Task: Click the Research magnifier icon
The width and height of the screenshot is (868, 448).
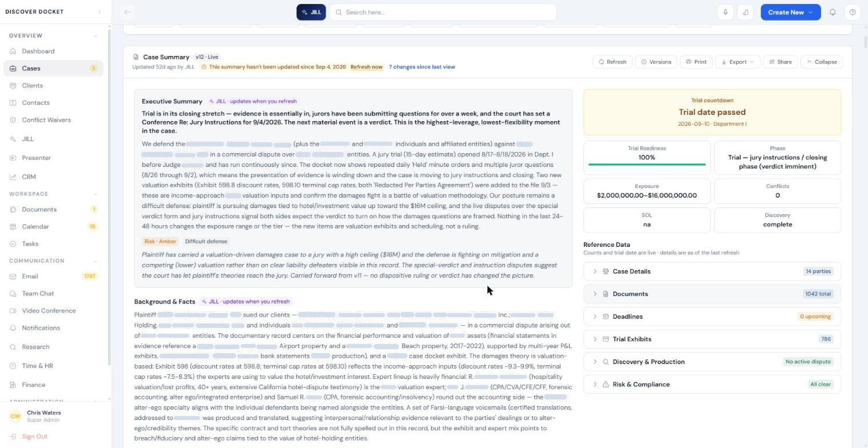Action: click(x=13, y=347)
